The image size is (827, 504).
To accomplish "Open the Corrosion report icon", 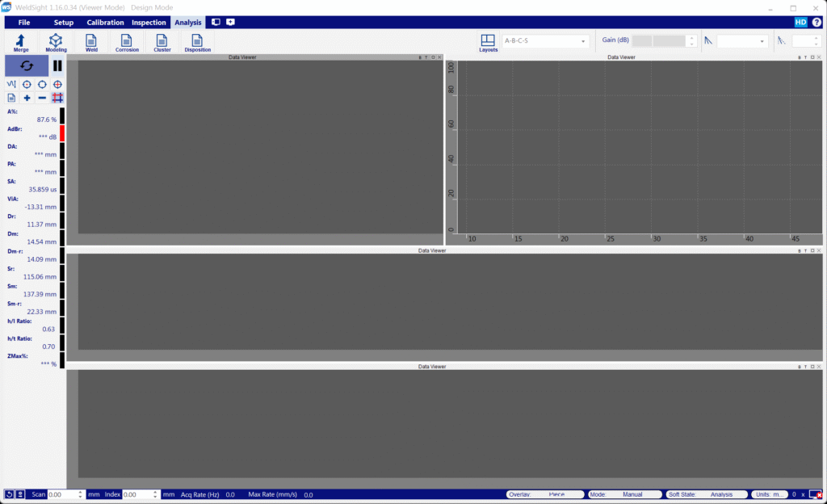I will tap(127, 43).
